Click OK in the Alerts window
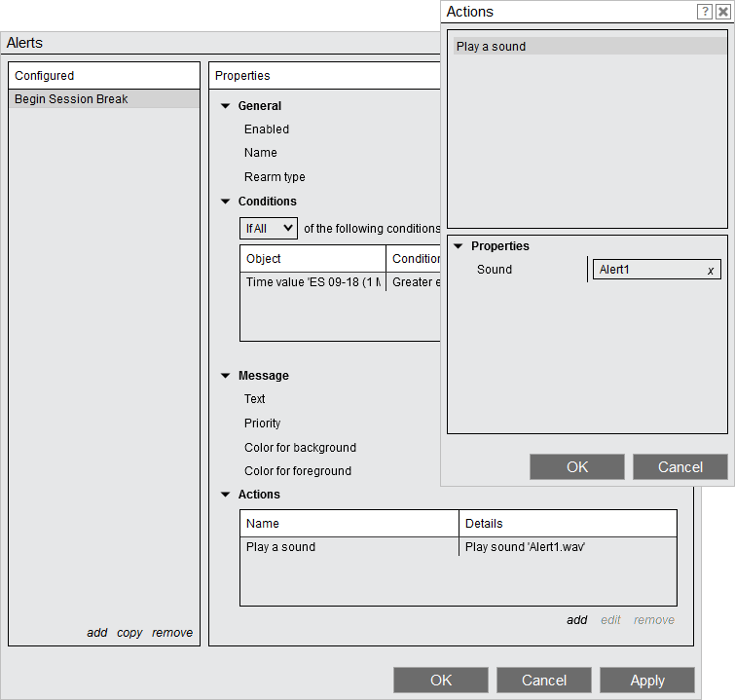 pos(440,681)
